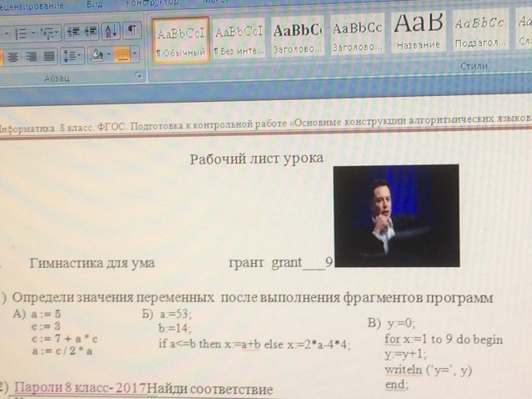Click the code line end;
Screen dimensions: 532x399
[397, 385]
